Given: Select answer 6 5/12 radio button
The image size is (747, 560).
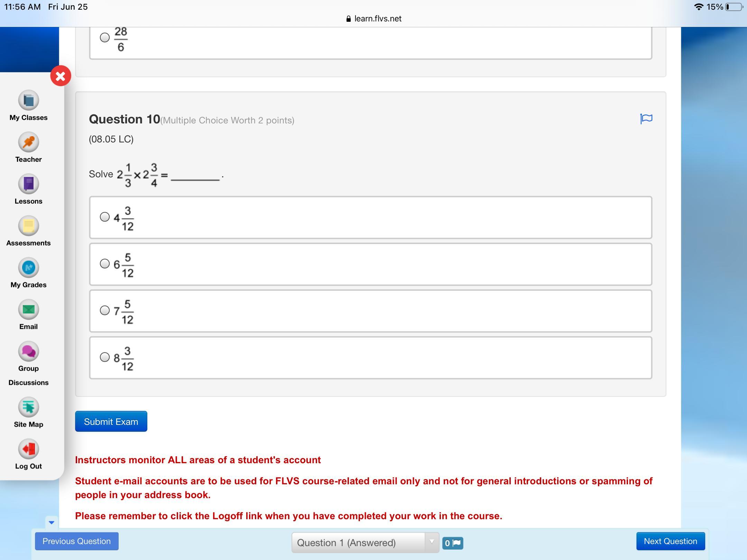Looking at the screenshot, I should pyautogui.click(x=104, y=264).
